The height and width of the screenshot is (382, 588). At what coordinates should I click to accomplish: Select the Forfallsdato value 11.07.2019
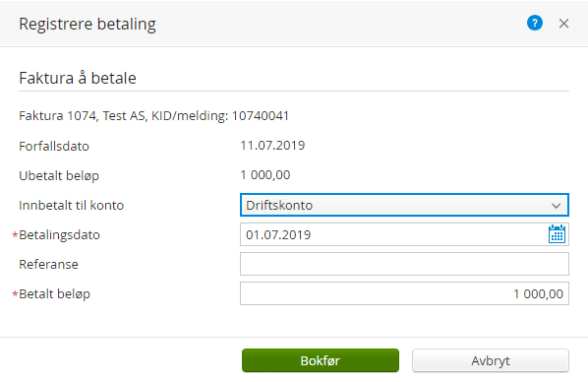(272, 146)
